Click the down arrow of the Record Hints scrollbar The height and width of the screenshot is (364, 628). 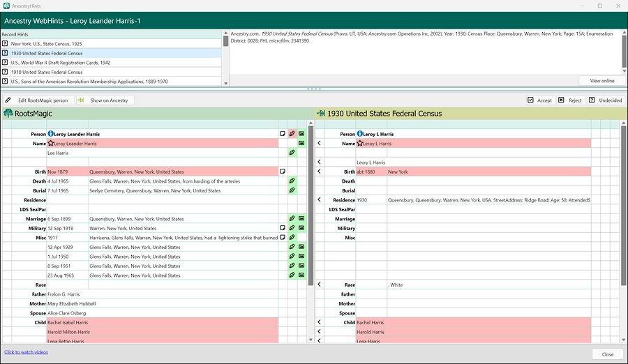point(226,83)
